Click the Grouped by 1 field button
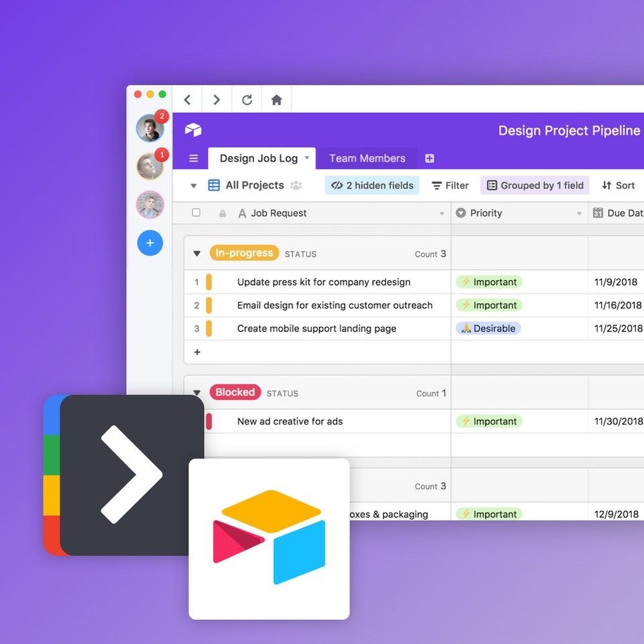Image resolution: width=644 pixels, height=644 pixels. point(535,185)
